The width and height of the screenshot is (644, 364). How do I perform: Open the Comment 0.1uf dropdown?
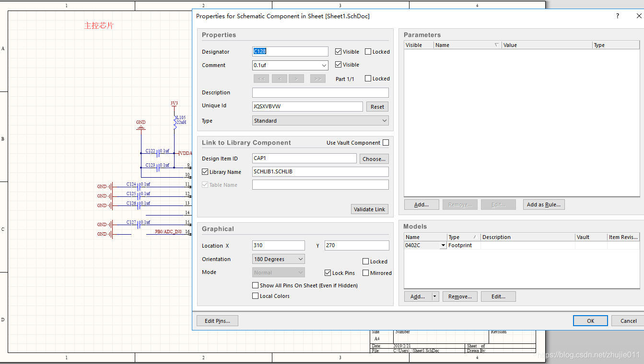(324, 65)
